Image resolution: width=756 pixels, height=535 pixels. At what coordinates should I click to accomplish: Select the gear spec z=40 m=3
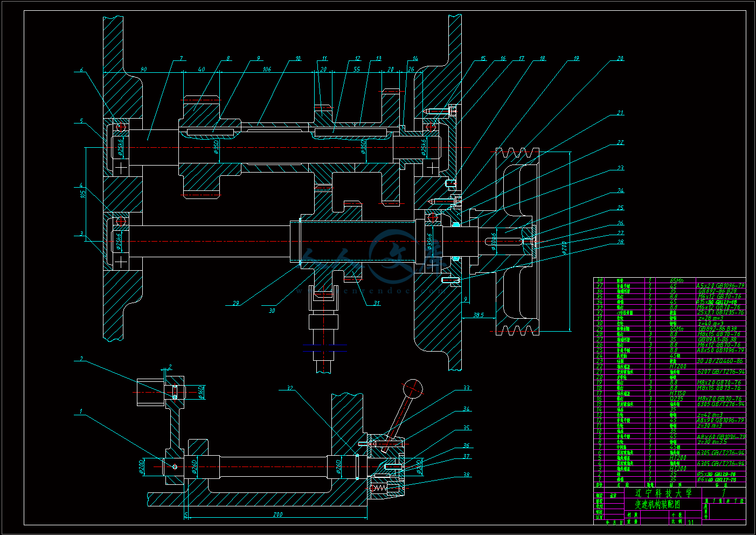click(x=711, y=324)
